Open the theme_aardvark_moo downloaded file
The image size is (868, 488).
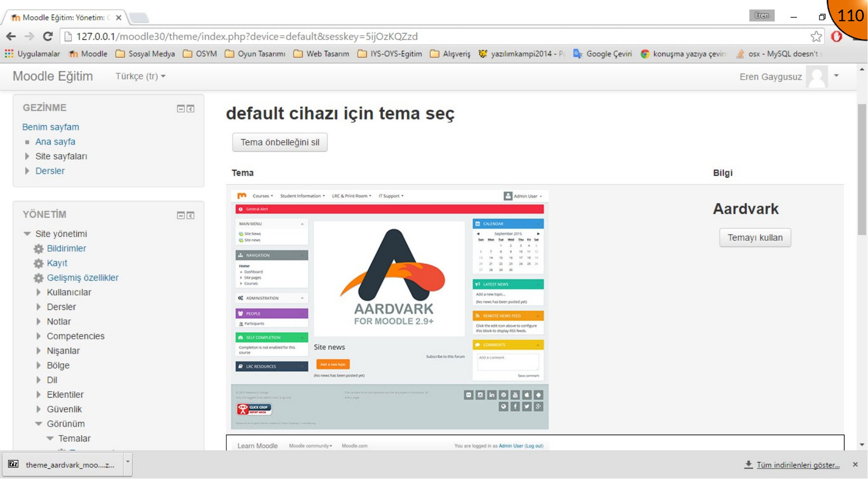63,465
